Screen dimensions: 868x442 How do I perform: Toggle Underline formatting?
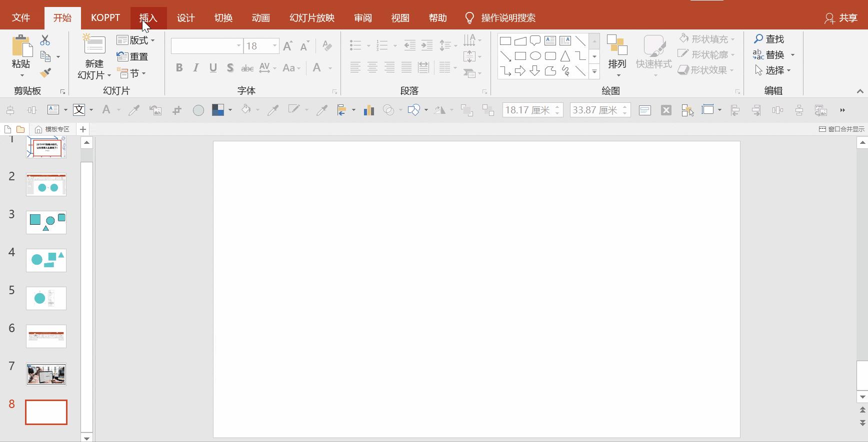tap(213, 68)
